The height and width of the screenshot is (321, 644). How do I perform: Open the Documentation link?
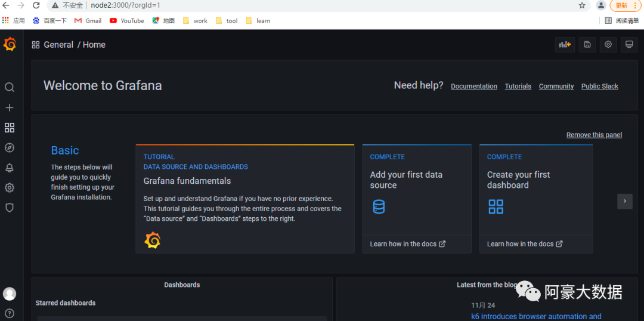[x=474, y=87]
